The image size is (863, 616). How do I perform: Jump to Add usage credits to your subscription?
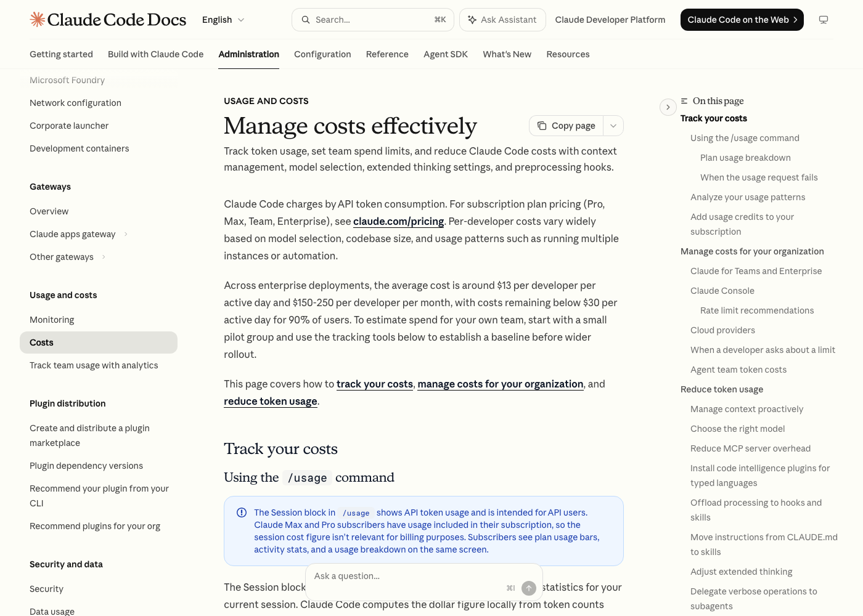pyautogui.click(x=742, y=224)
